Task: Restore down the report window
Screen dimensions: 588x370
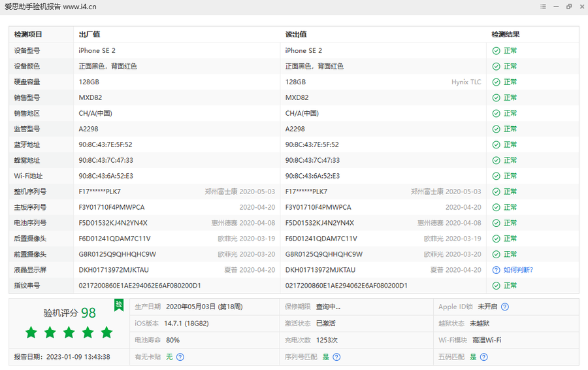Action: 569,7
